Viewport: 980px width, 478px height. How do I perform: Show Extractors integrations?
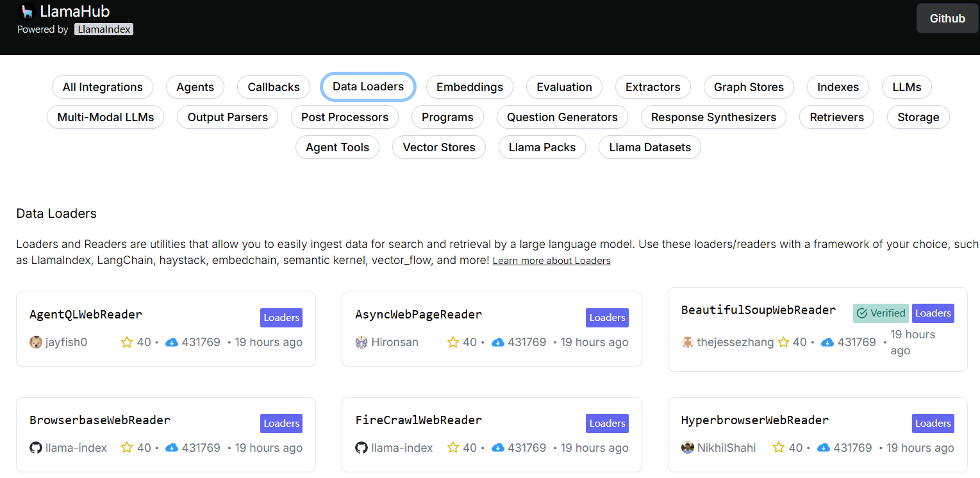(653, 87)
